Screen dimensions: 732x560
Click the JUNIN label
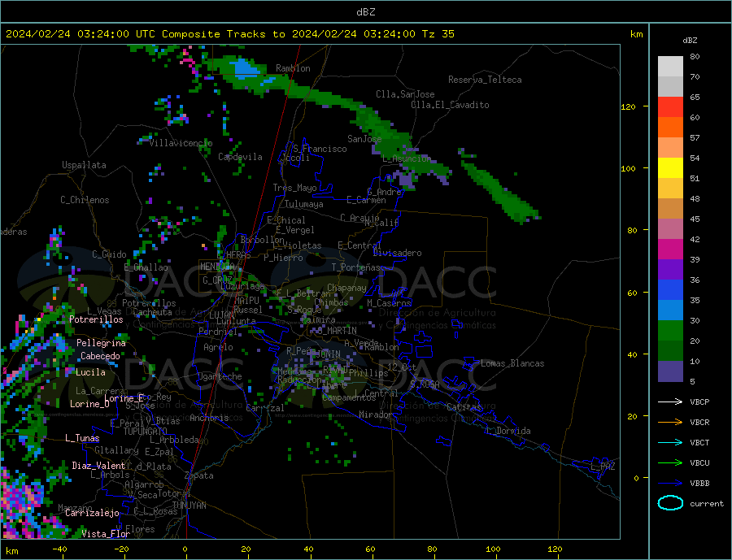click(x=329, y=354)
